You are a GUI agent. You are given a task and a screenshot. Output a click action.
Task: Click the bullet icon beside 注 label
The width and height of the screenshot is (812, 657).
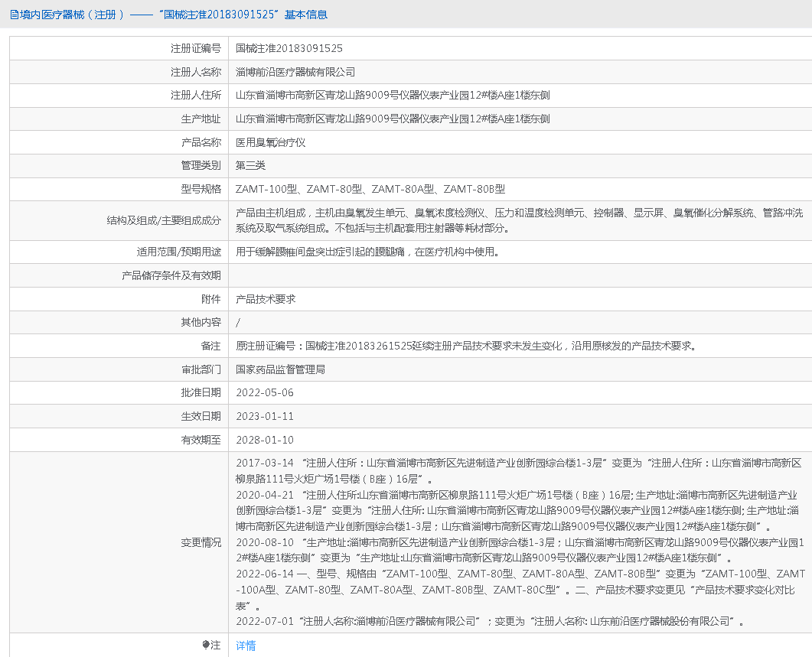(x=206, y=646)
